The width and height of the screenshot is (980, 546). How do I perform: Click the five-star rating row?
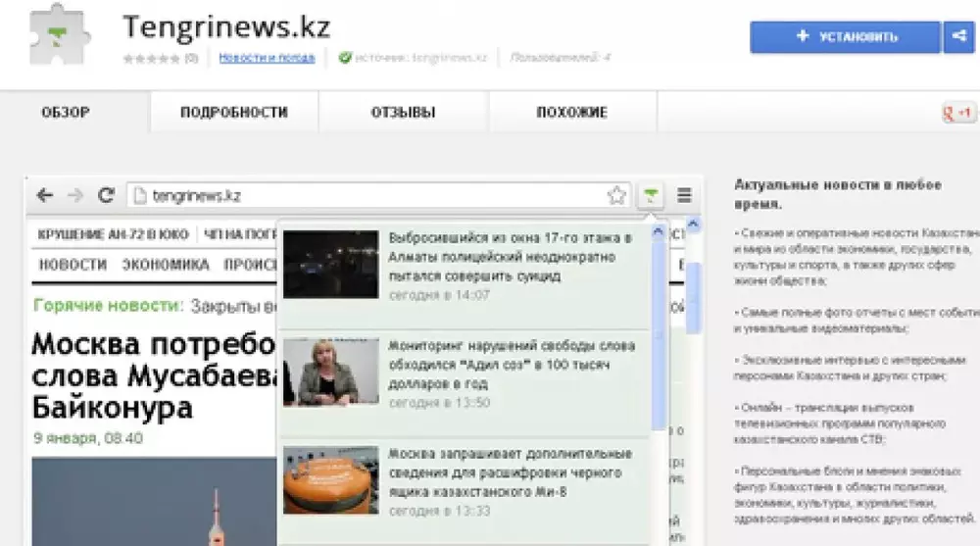point(152,58)
